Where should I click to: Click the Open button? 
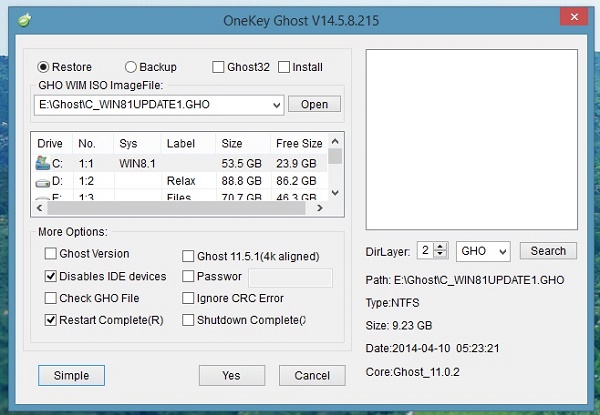click(314, 104)
